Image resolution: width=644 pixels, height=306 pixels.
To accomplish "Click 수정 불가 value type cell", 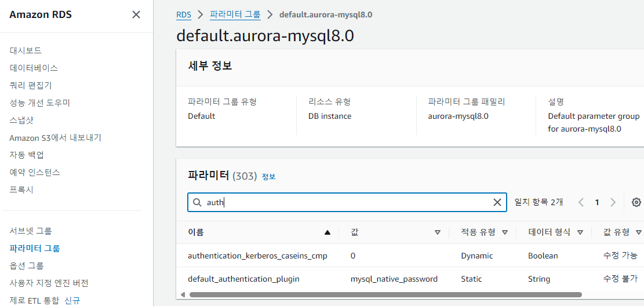I will tap(621, 279).
